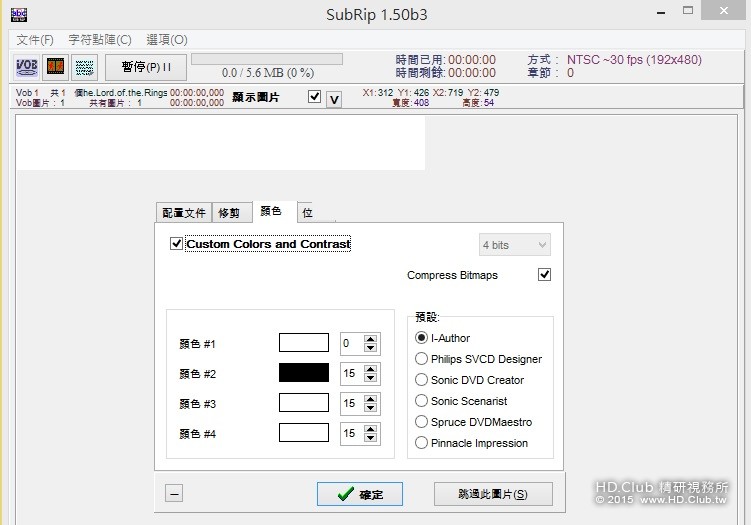Confirm with the 確定 button
The width and height of the screenshot is (751, 525).
[x=360, y=494]
